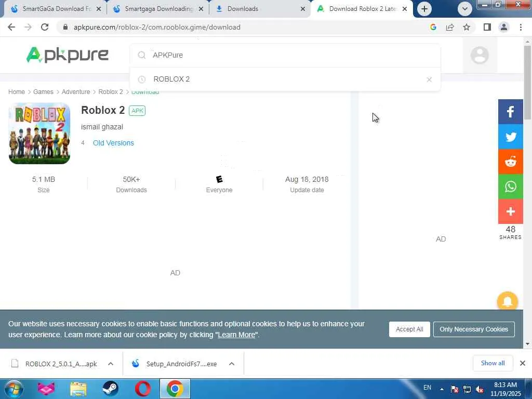The width and height of the screenshot is (532, 399).
Task: Click the search magnifier icon
Action: tap(142, 55)
